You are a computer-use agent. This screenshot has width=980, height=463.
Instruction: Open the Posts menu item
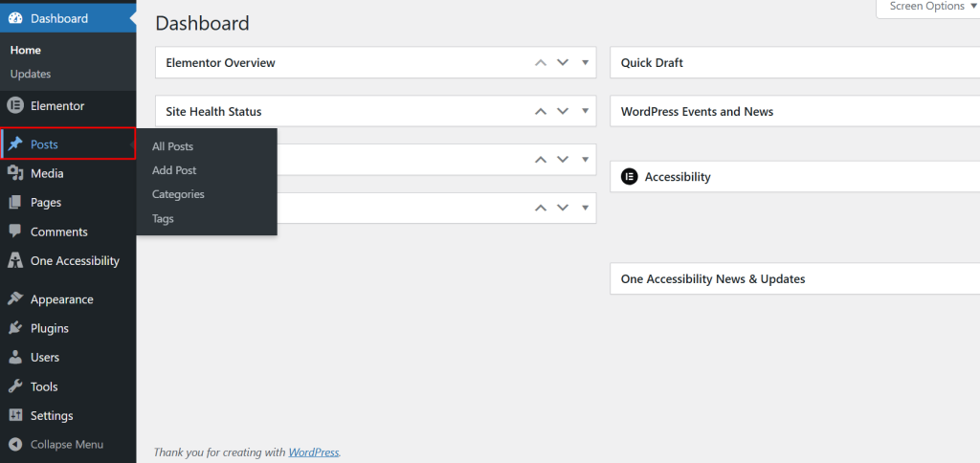[68, 144]
